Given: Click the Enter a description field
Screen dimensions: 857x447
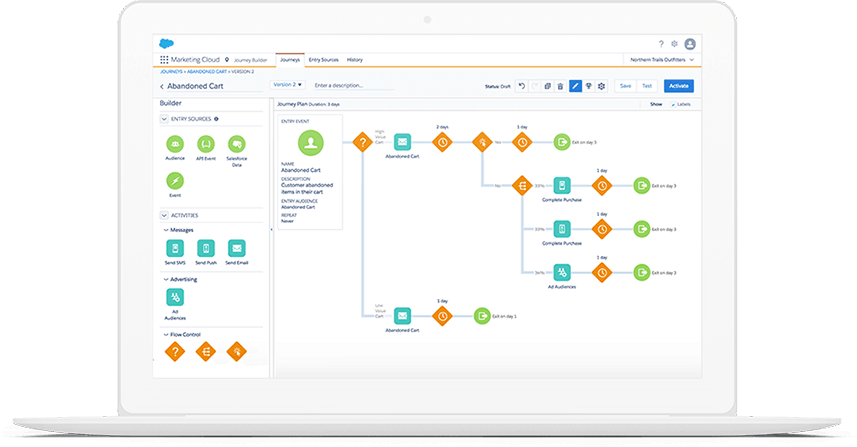Looking at the screenshot, I should (353, 86).
